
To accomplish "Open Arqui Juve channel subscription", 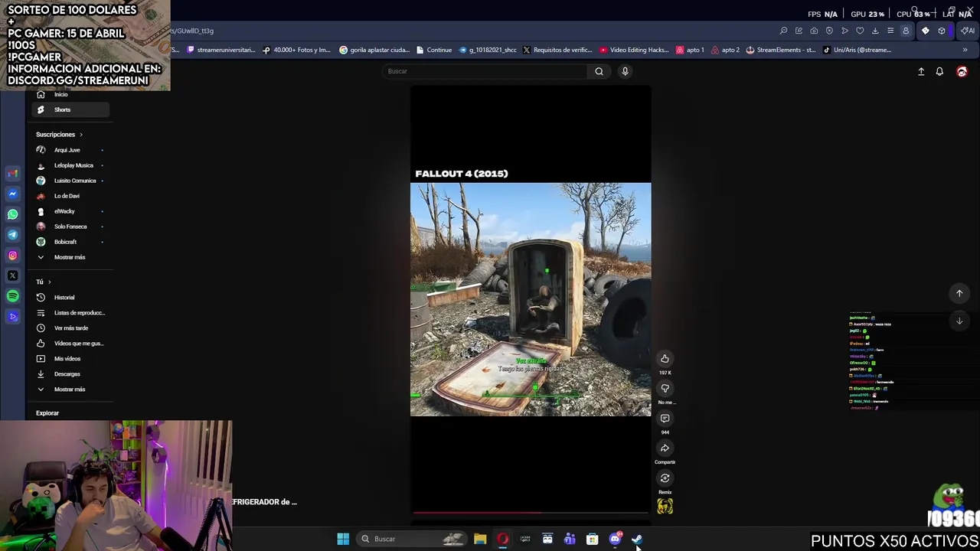I will pos(70,150).
